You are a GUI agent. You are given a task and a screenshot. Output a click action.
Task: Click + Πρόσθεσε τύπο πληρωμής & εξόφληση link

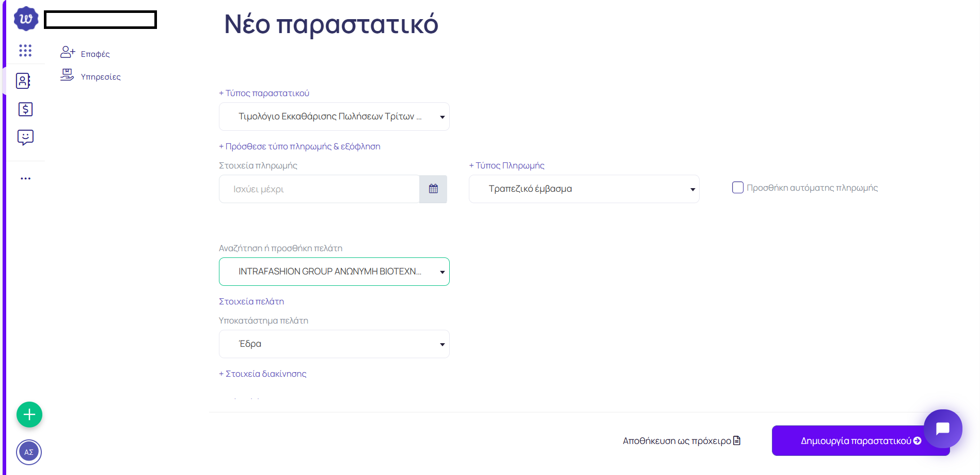point(299,146)
